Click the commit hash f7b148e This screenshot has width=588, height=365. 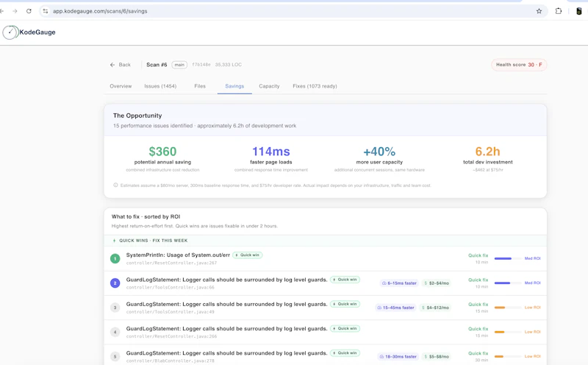(x=201, y=65)
